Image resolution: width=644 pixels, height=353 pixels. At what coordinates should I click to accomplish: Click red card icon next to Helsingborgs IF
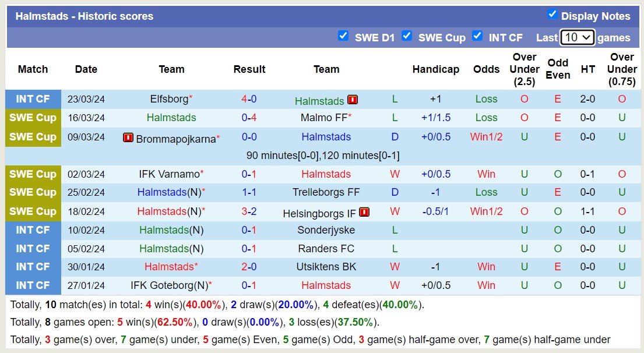point(365,212)
